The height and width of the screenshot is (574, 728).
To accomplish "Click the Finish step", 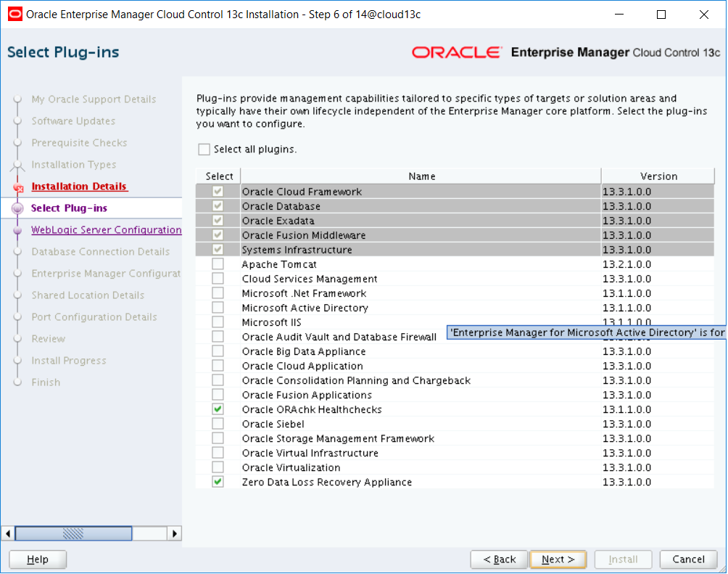I will [46, 382].
